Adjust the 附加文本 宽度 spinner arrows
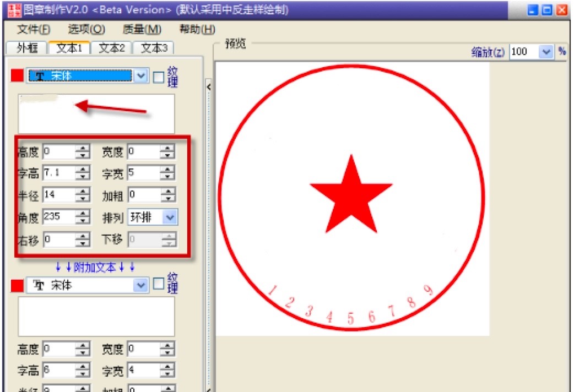The width and height of the screenshot is (574, 392). (167, 349)
